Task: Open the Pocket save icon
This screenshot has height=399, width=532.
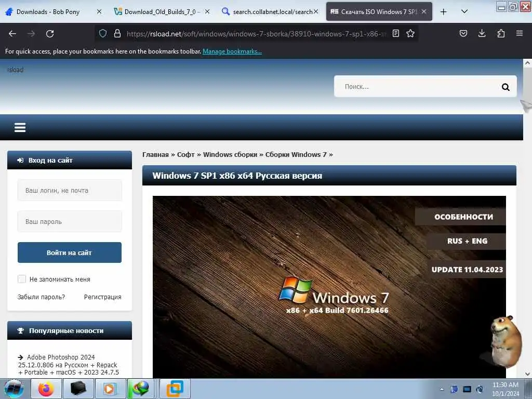Action: coord(463,33)
